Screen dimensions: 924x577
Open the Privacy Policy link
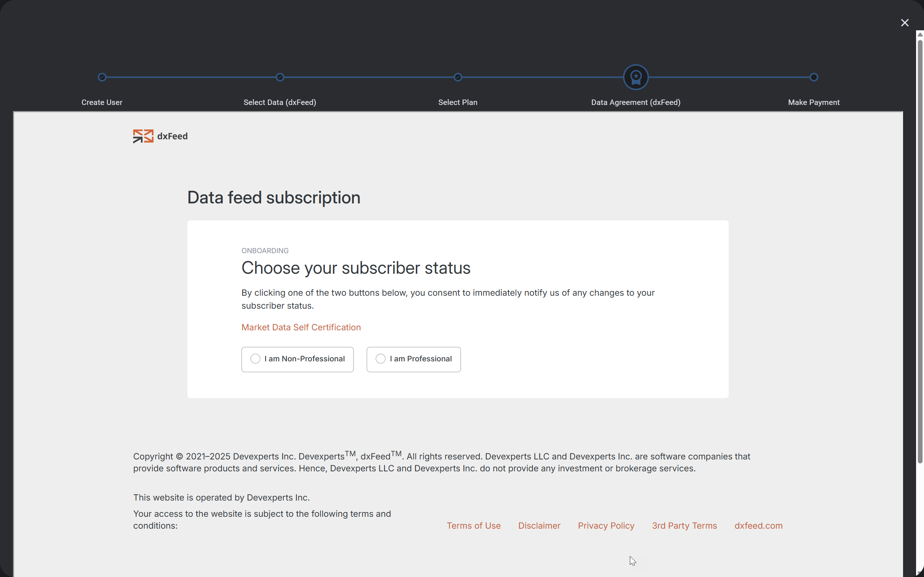606,525
